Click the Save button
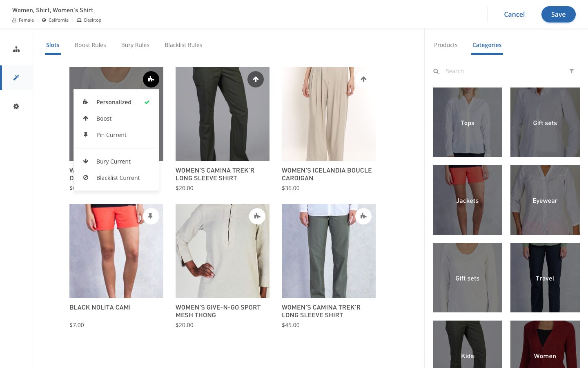 [559, 14]
